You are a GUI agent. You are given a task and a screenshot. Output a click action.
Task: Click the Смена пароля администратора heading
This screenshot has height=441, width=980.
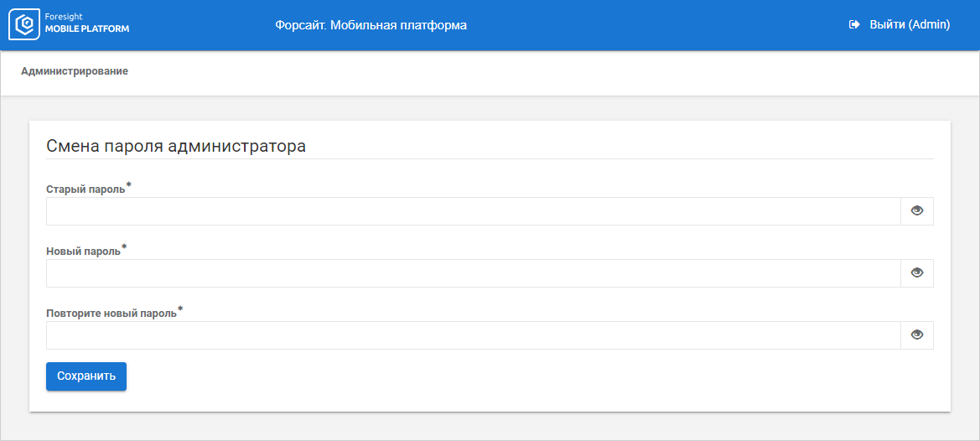(176, 147)
